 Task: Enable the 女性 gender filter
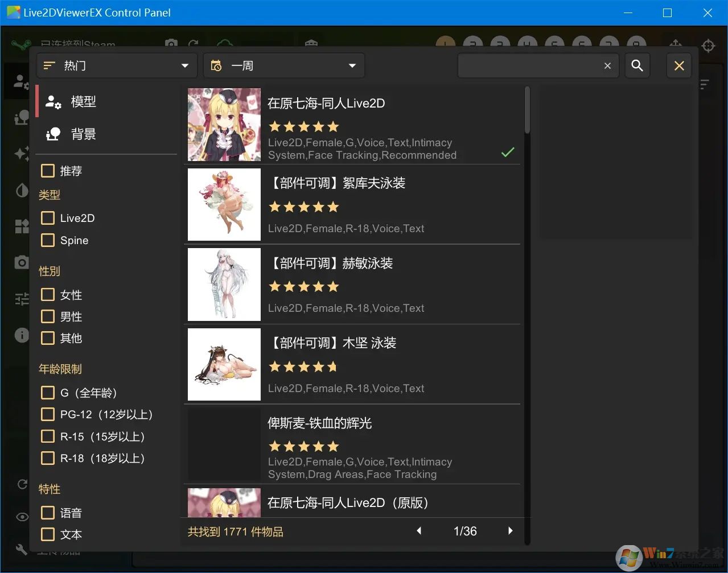click(48, 295)
